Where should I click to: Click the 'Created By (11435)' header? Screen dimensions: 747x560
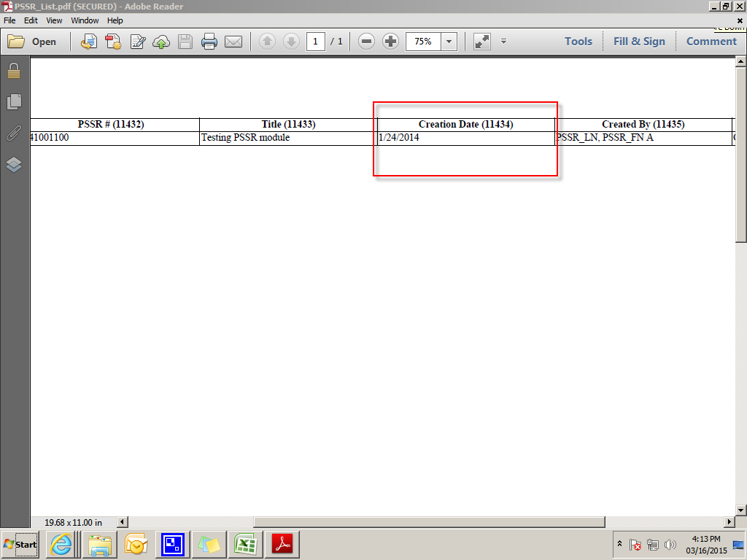(643, 124)
